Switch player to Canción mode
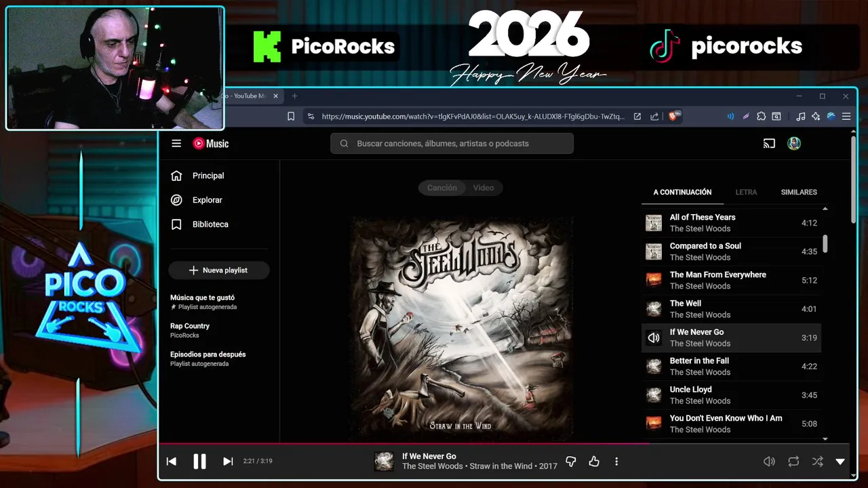 point(442,188)
